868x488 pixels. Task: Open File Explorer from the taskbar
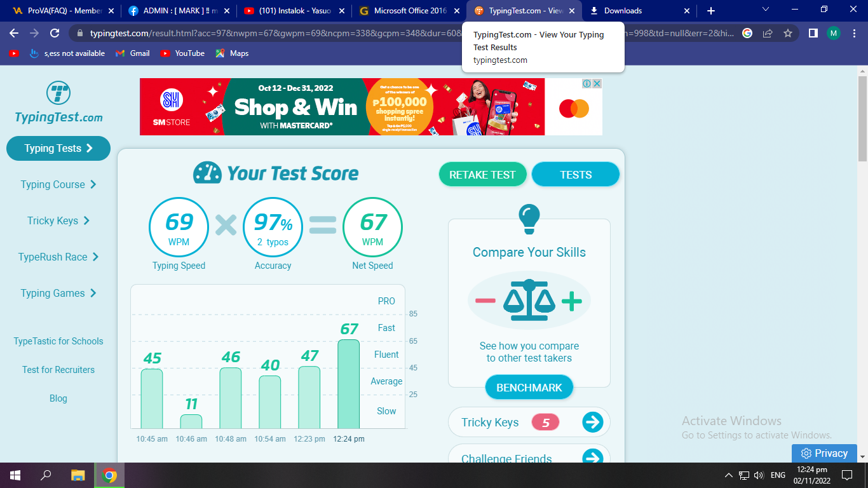pyautogui.click(x=78, y=475)
